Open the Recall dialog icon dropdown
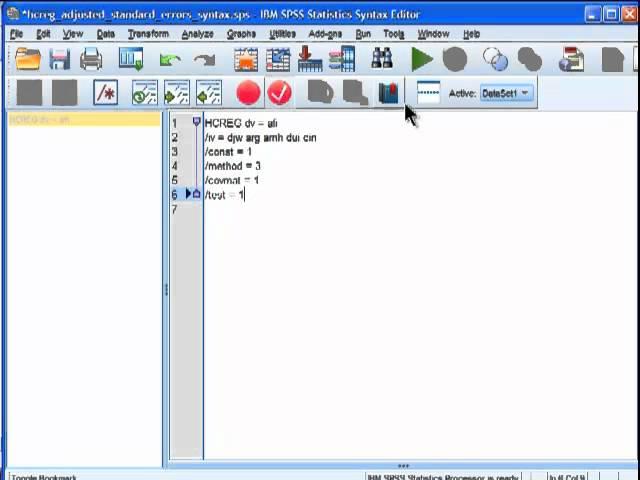The width and height of the screenshot is (640, 480). pyautogui.click(x=131, y=60)
